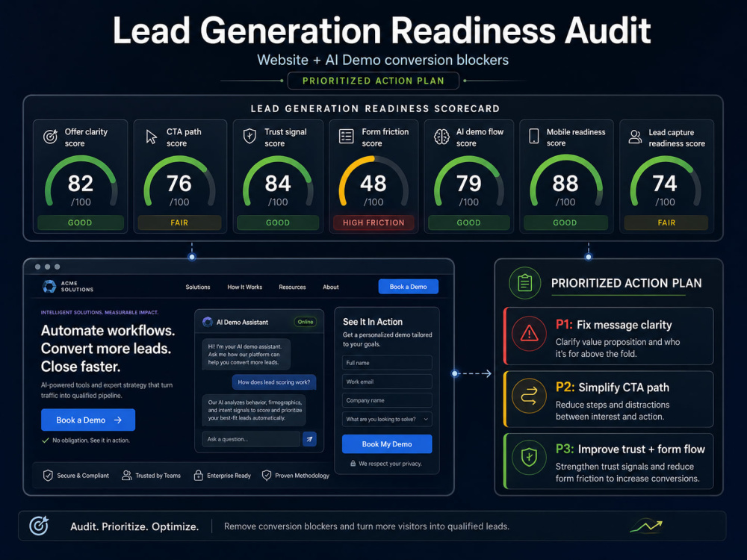Image resolution: width=747 pixels, height=560 pixels.
Task: Click the P2 arrows path icon
Action: click(530, 396)
